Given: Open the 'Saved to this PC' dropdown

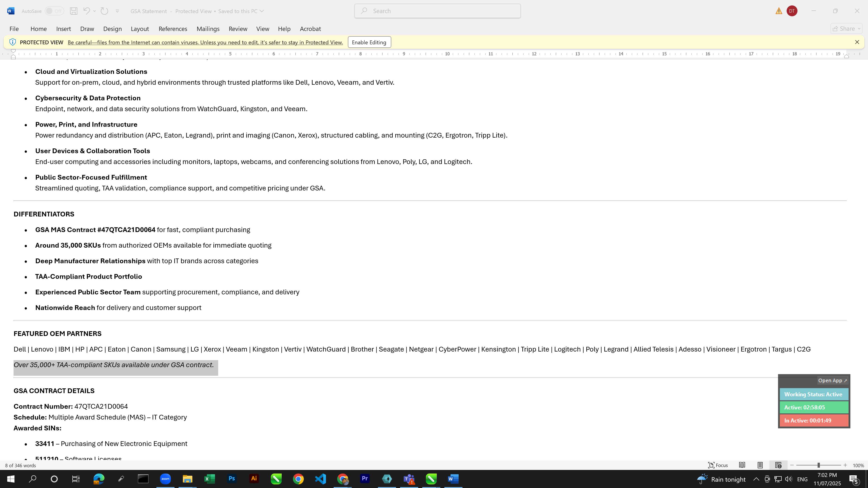Looking at the screenshot, I should (x=241, y=11).
